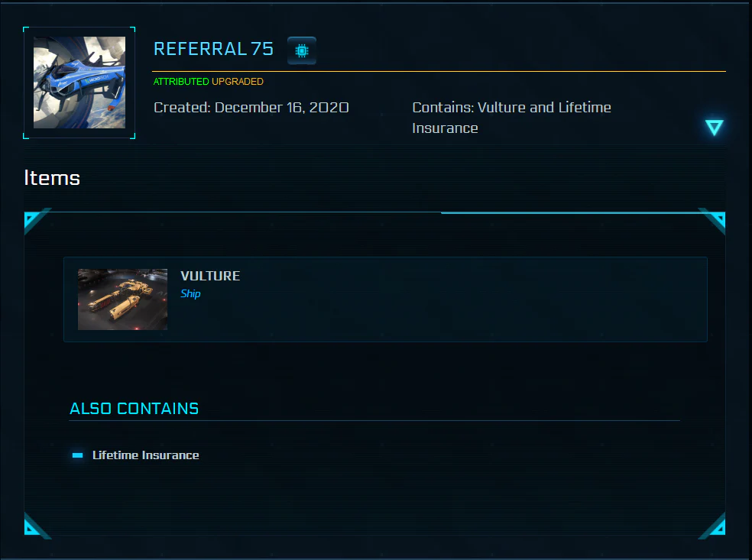Click the chip icon beside REFERRAL 75
752x560 pixels.
(x=302, y=50)
